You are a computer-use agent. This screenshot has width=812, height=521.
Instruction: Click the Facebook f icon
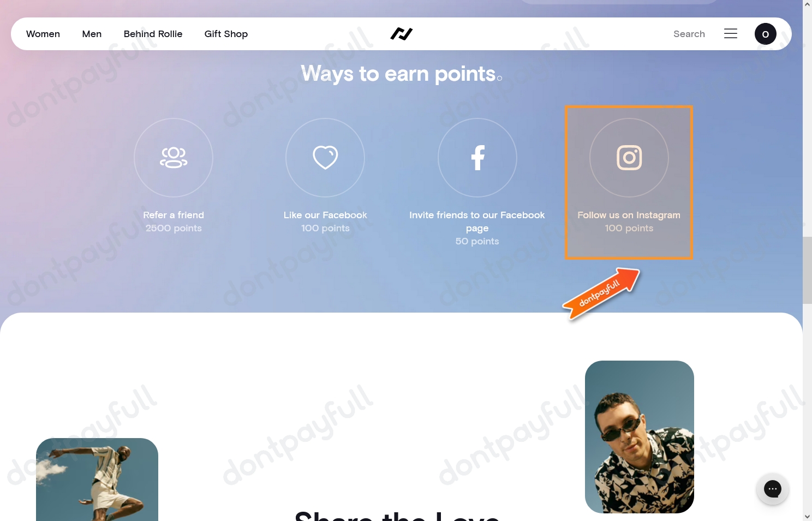click(477, 158)
